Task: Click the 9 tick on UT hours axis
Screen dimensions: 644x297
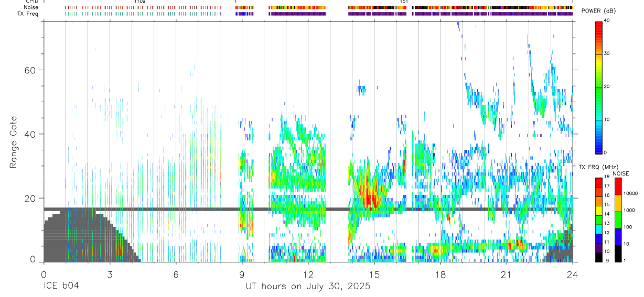Action: tap(242, 274)
